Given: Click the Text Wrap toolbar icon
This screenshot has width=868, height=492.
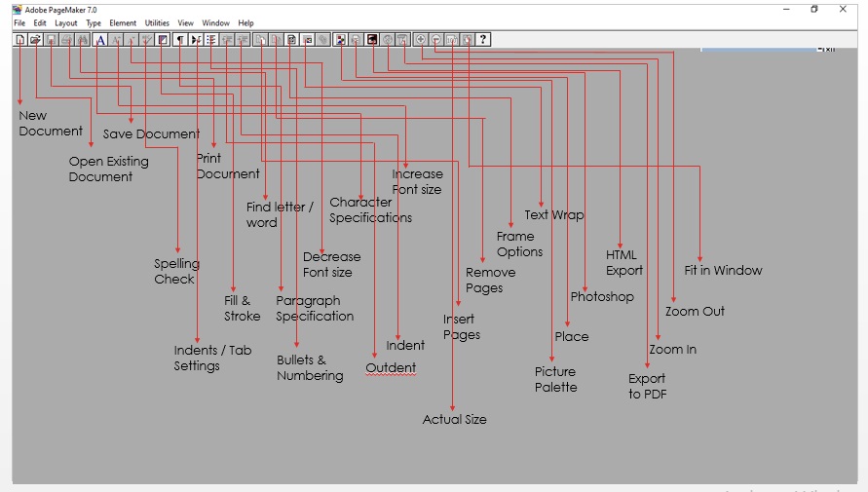Looking at the screenshot, I should tap(307, 40).
